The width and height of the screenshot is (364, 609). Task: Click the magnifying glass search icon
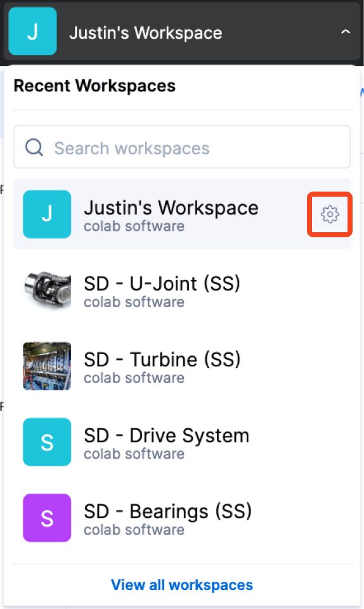34,148
